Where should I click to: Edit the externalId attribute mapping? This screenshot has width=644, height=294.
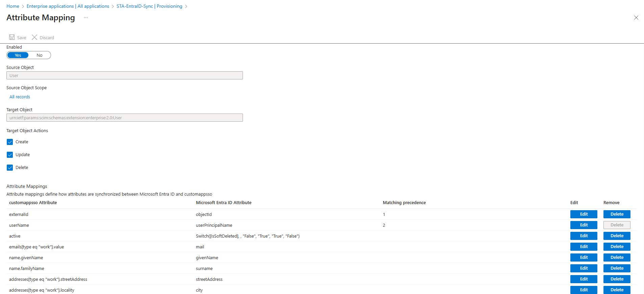(x=584, y=214)
